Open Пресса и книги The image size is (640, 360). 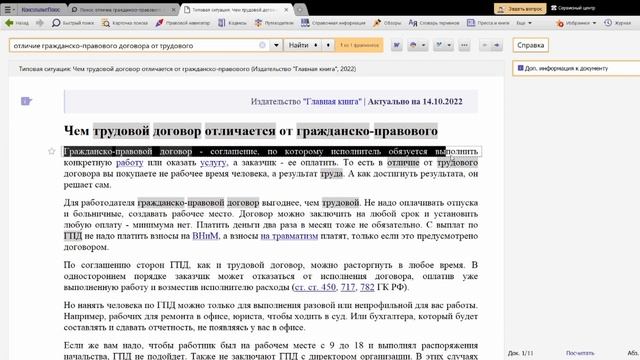(x=488, y=23)
